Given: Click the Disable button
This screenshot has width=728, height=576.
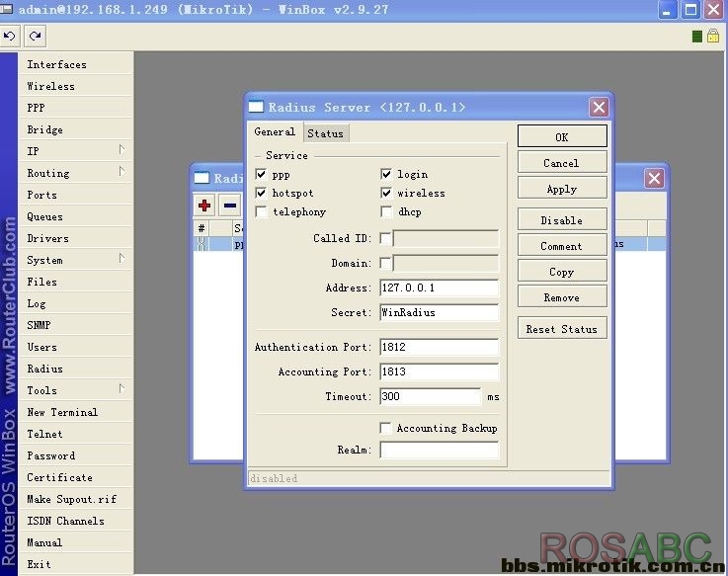Looking at the screenshot, I should coord(562,220).
